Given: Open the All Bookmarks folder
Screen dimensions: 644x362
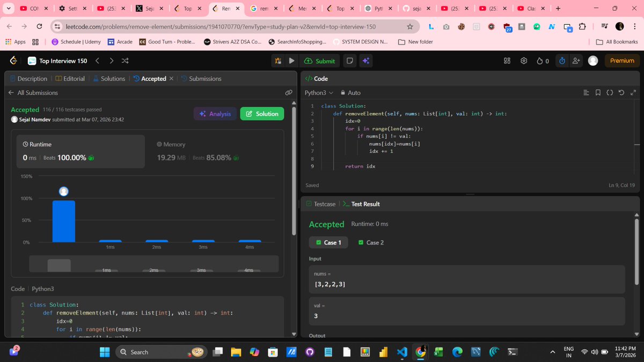Looking at the screenshot, I should coord(617,42).
